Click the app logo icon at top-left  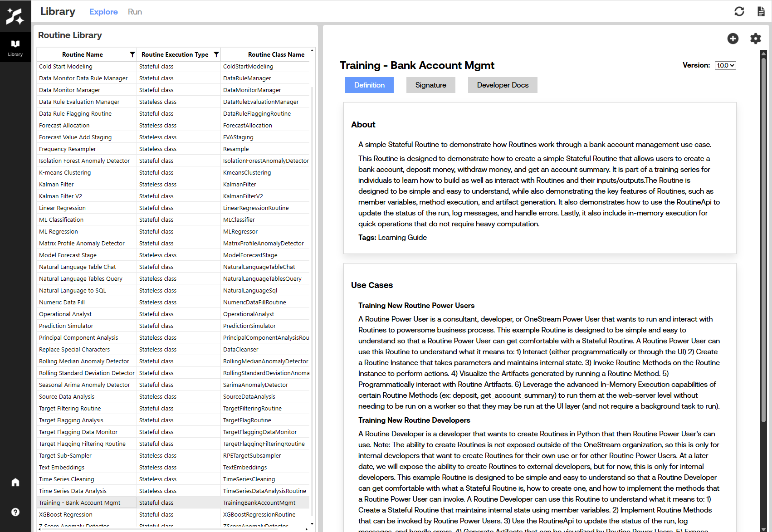[15, 16]
